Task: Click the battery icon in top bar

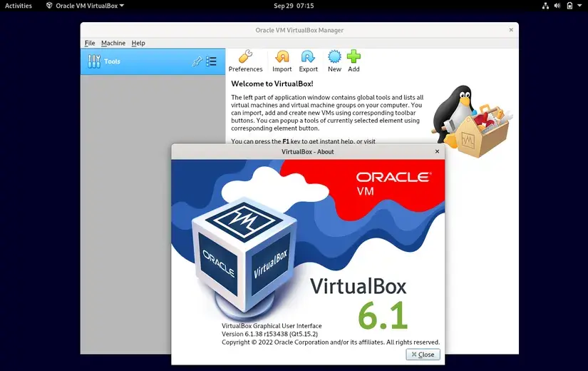Action: click(x=569, y=6)
